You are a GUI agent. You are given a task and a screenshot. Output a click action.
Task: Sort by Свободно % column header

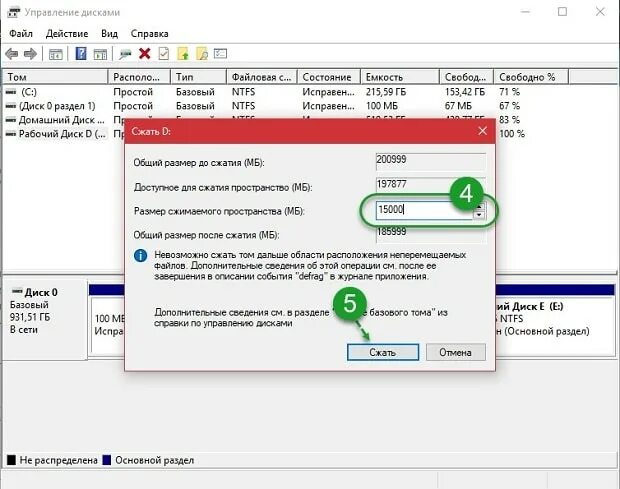(531, 77)
